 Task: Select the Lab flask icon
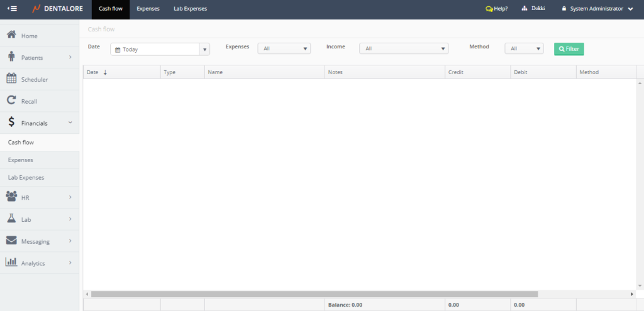pos(11,219)
